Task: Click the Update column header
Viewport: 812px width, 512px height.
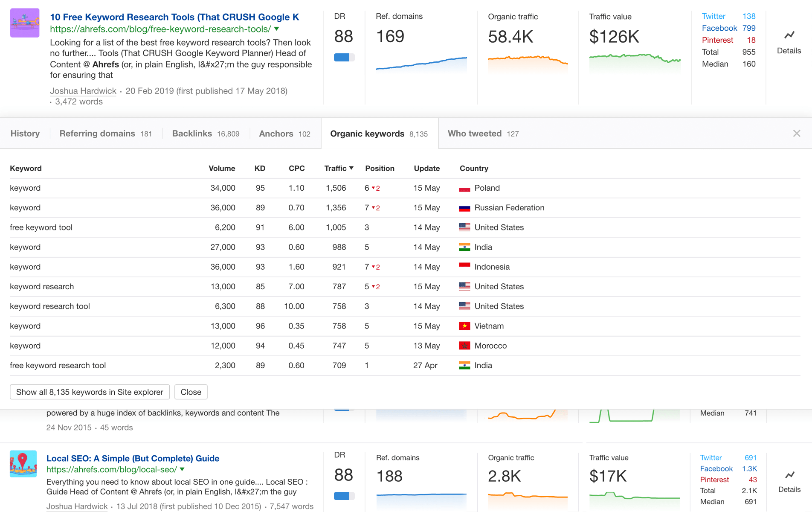Action: pos(426,168)
